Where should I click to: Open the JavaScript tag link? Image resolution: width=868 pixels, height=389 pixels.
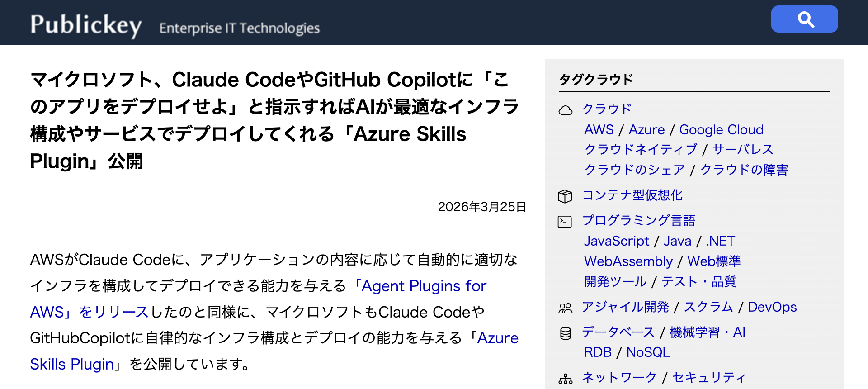(616, 241)
